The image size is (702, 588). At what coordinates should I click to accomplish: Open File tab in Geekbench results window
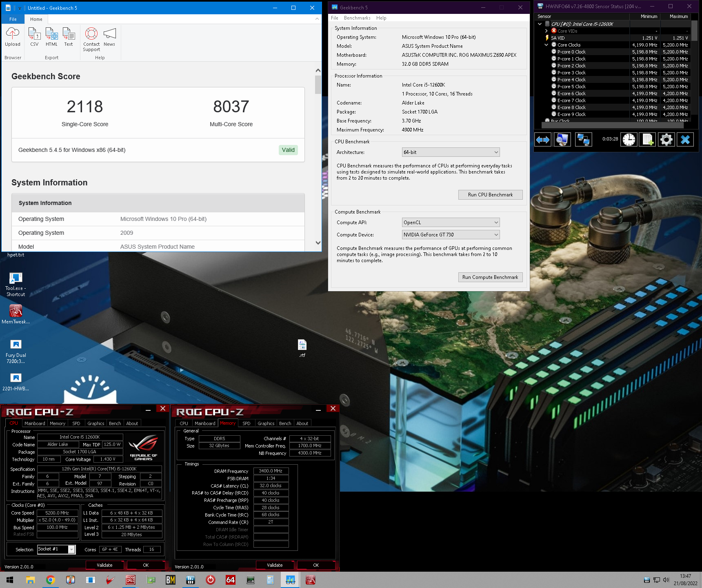13,19
